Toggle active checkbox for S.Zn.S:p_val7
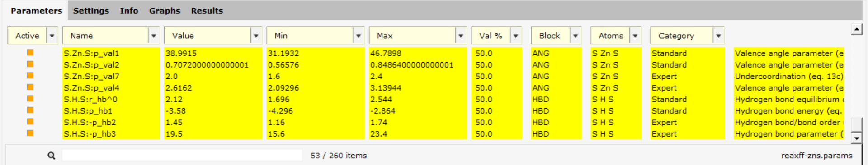Viewport: 868px width, 165px height. click(x=30, y=76)
